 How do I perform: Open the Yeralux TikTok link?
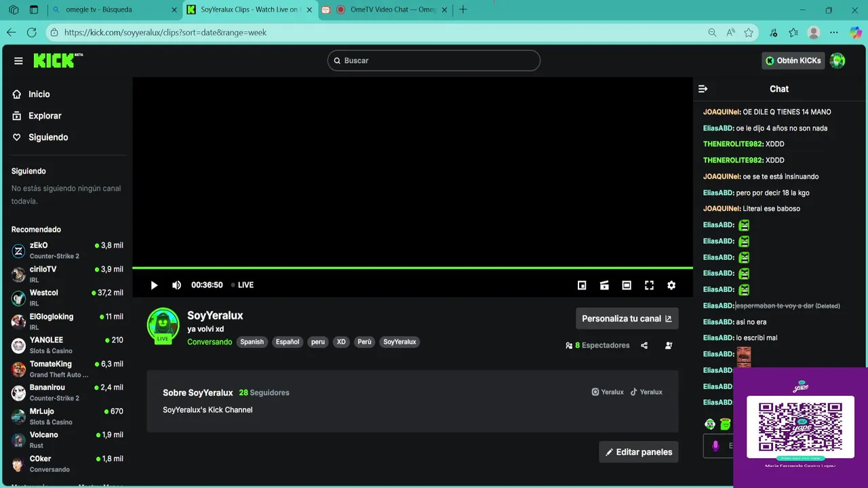click(646, 392)
